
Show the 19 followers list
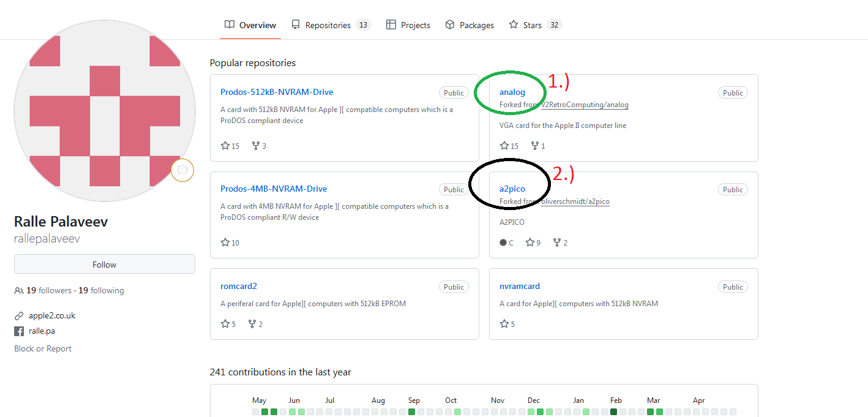pyautogui.click(x=48, y=290)
